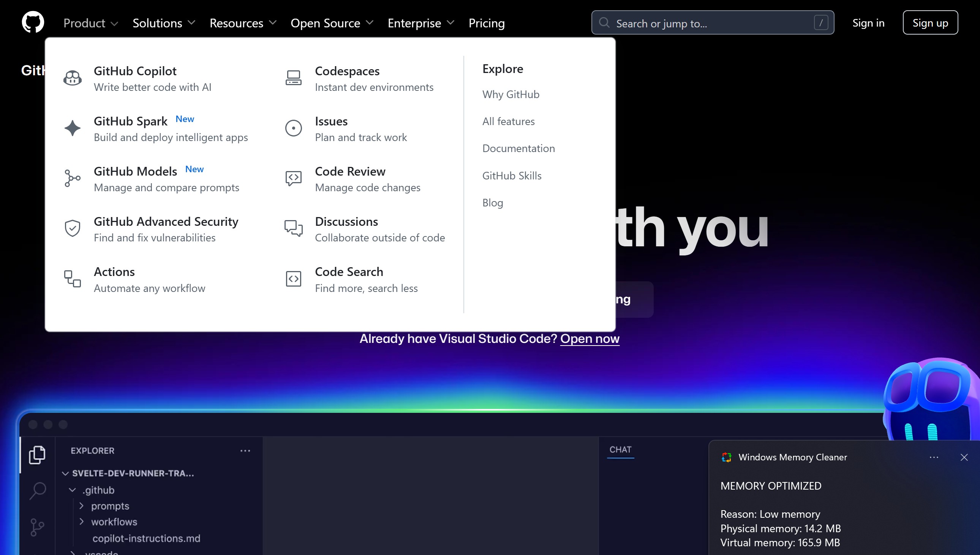Viewport: 980px width, 555px height.
Task: Collapse the Product dropdown menu
Action: click(91, 23)
